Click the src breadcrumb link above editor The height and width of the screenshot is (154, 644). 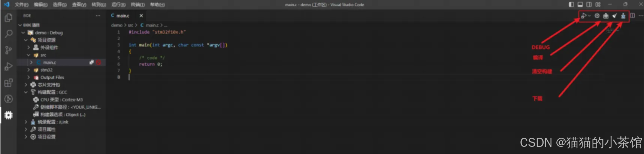coord(130,25)
